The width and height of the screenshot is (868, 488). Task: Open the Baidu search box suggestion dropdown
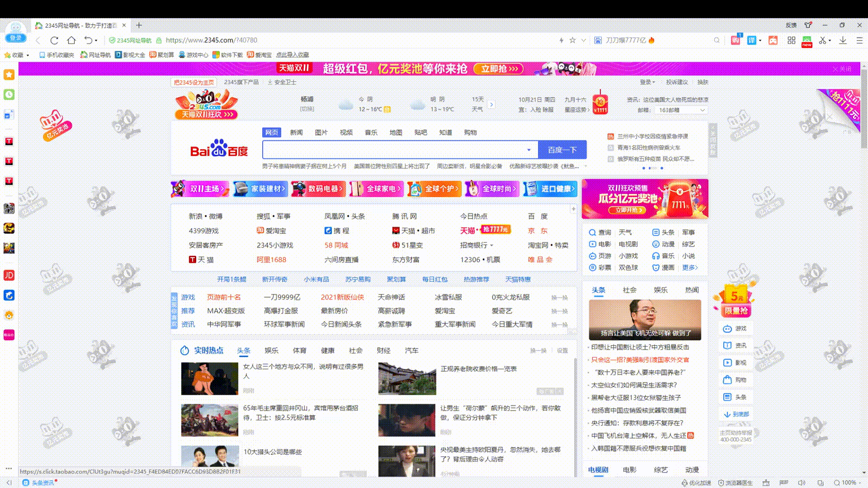(529, 150)
